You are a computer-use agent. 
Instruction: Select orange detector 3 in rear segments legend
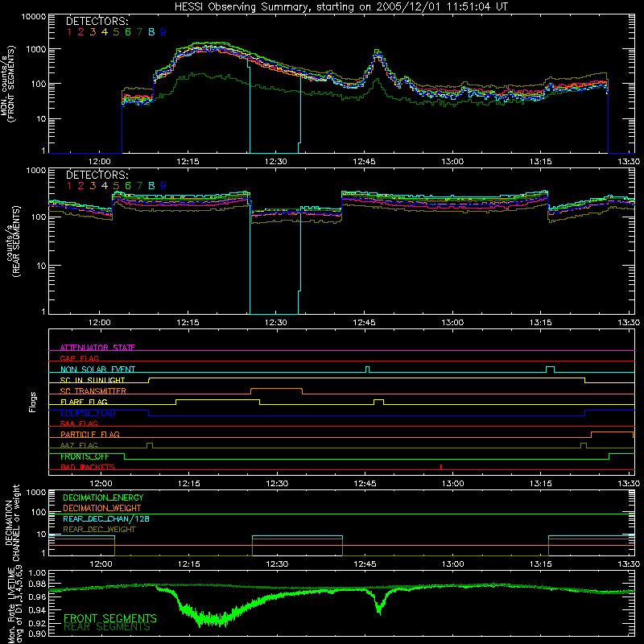click(x=93, y=186)
